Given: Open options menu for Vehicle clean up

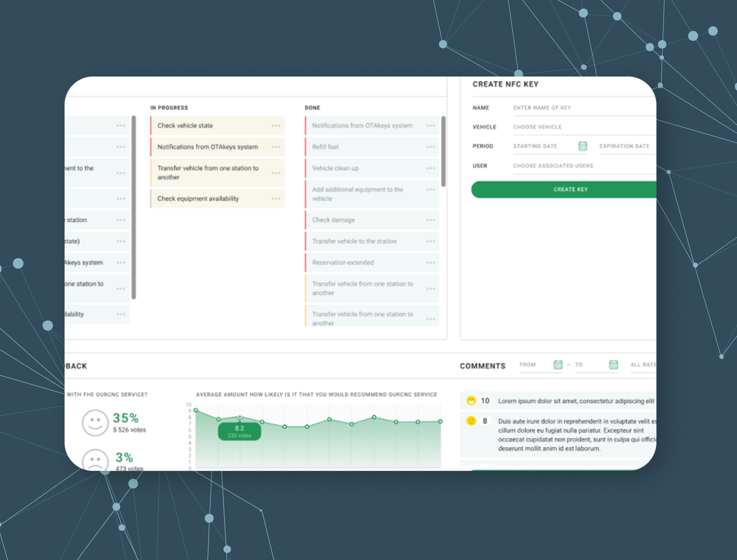Looking at the screenshot, I should pyautogui.click(x=430, y=168).
